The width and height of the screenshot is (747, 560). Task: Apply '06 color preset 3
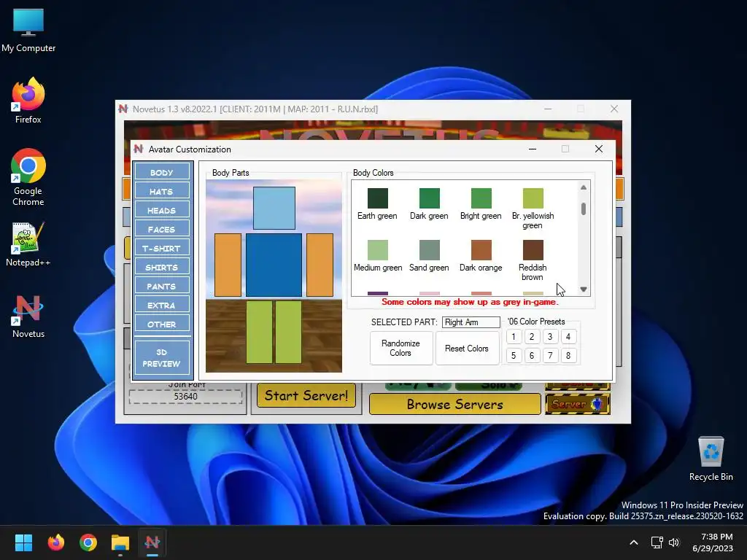pyautogui.click(x=550, y=337)
